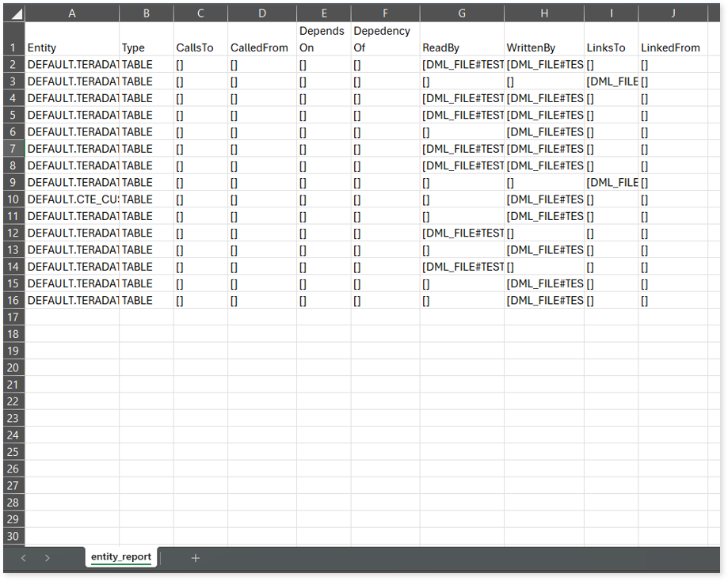Click the next sheet navigation arrow
This screenshot has width=728, height=581.
click(48, 558)
